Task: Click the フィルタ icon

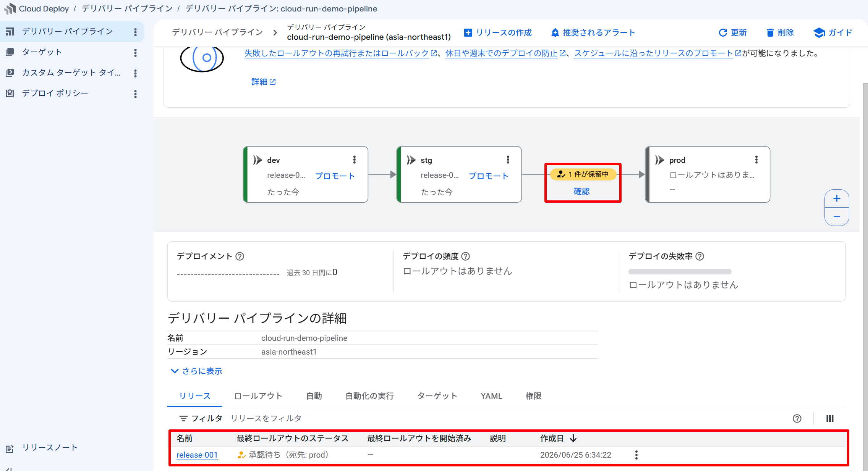Action: click(x=183, y=419)
